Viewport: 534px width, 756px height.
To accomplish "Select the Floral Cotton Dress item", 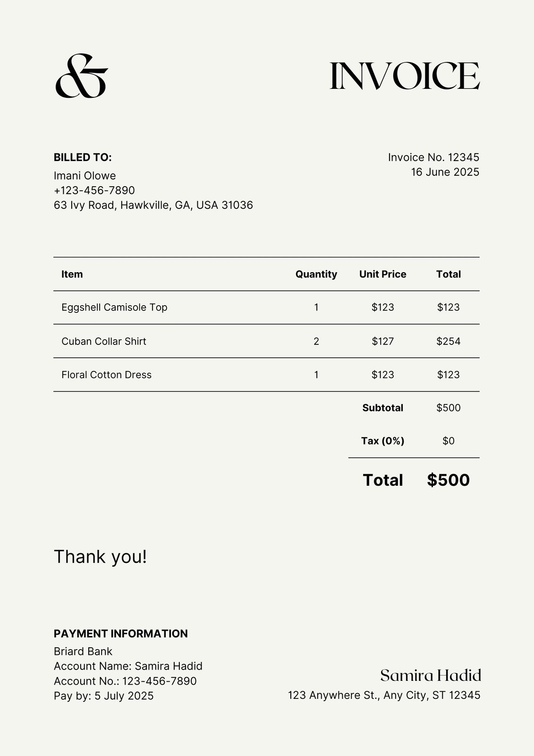I will (x=106, y=375).
